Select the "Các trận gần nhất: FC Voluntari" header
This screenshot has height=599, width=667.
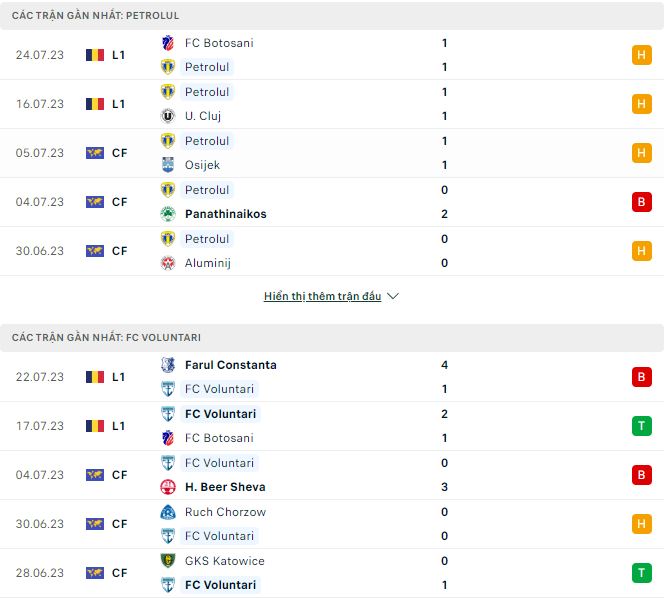106,338
